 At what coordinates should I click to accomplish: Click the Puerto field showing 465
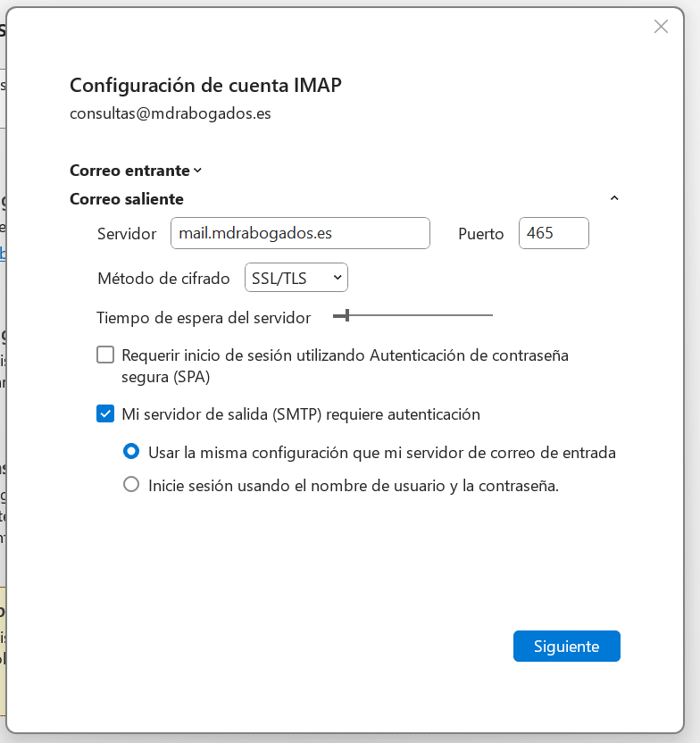[554, 233]
